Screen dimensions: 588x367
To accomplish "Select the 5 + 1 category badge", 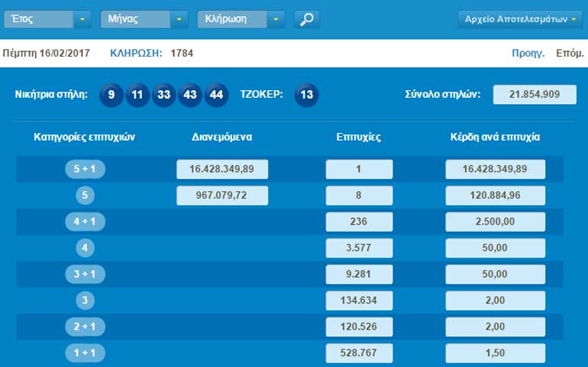I will click(85, 170).
